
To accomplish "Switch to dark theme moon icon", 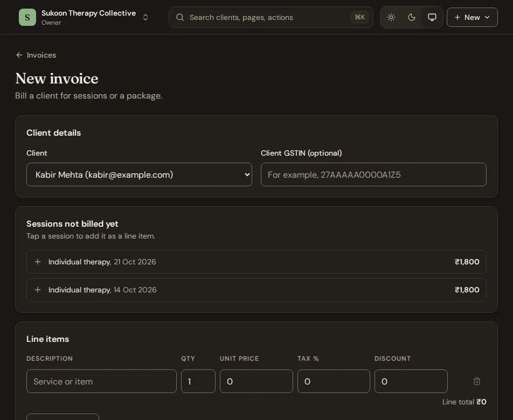I will click(412, 17).
